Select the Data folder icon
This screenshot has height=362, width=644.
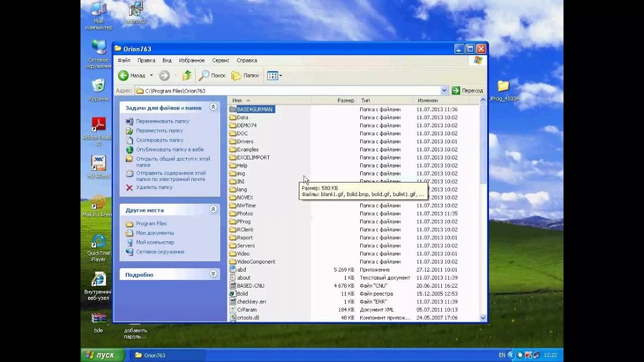tap(232, 117)
